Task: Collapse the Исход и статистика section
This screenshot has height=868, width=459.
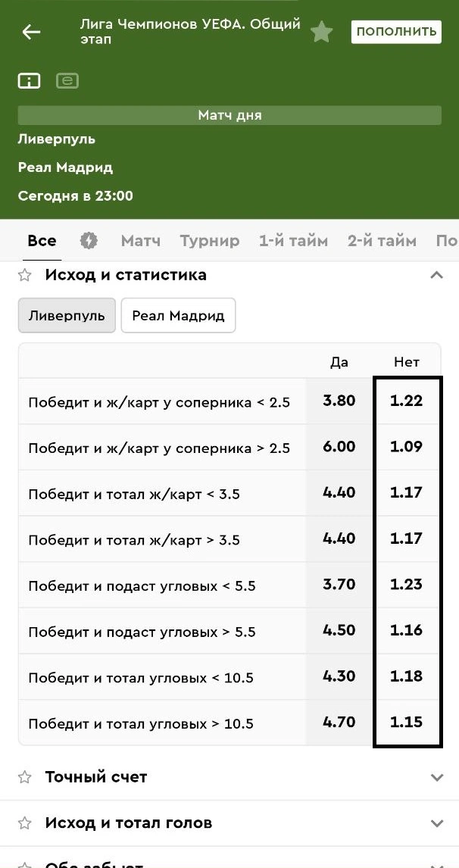Action: (x=436, y=275)
